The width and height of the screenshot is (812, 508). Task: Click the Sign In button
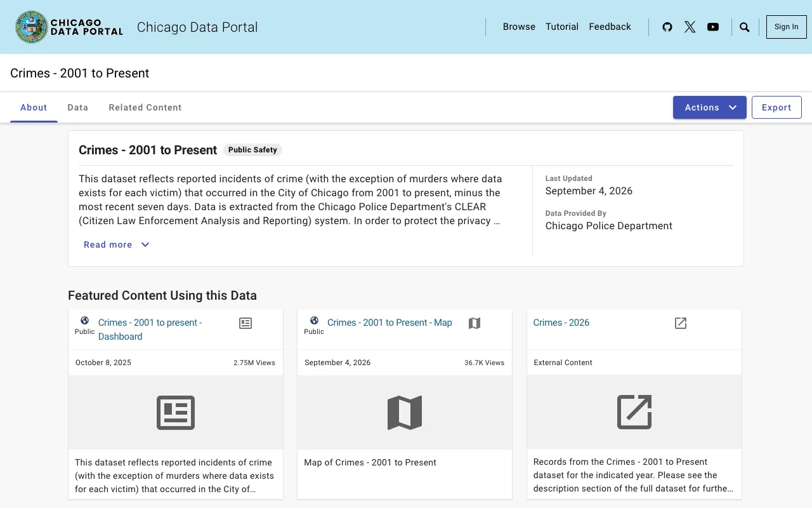(787, 27)
